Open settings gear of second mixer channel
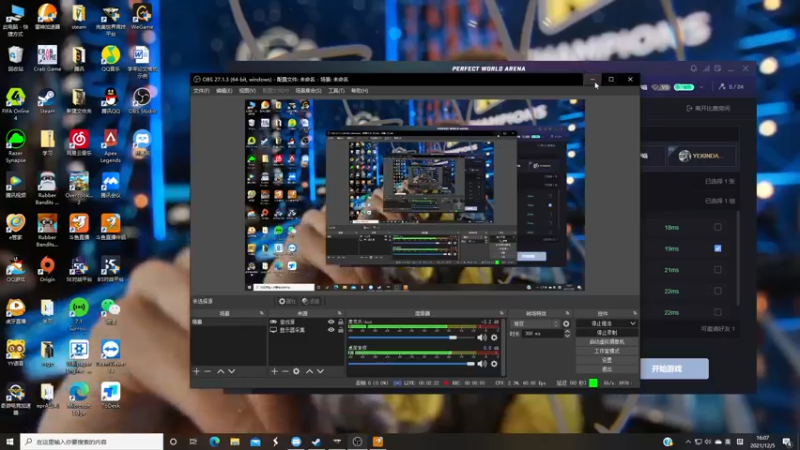This screenshot has height=450, width=800. pyautogui.click(x=494, y=363)
